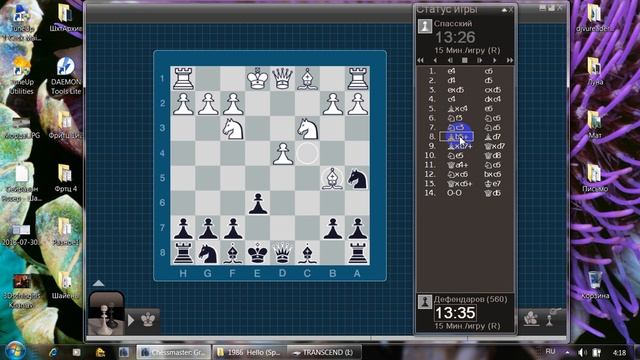Select the black pawn on E6

(258, 203)
